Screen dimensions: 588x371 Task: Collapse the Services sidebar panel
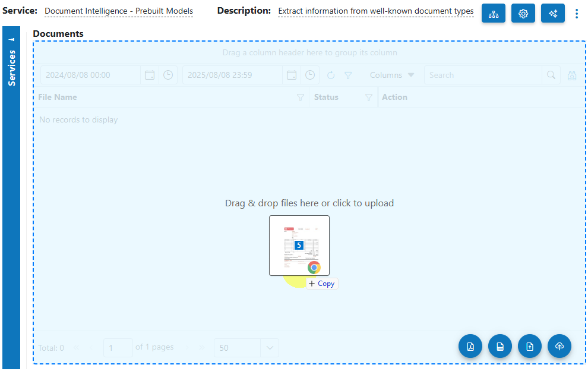pos(11,38)
